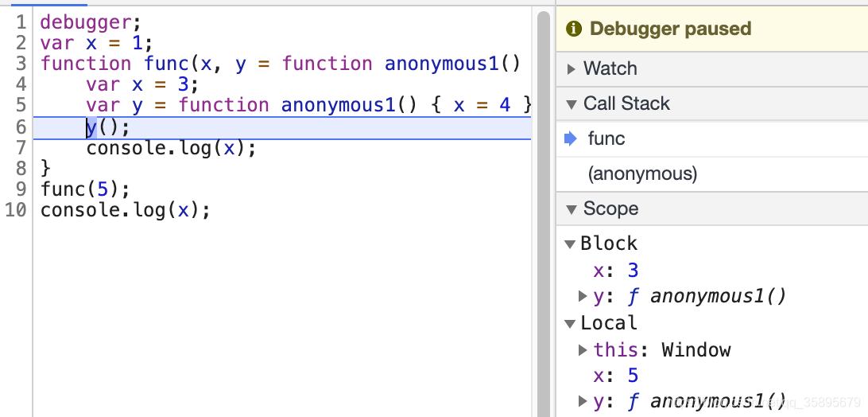Expand y function in Local scope

click(583, 401)
